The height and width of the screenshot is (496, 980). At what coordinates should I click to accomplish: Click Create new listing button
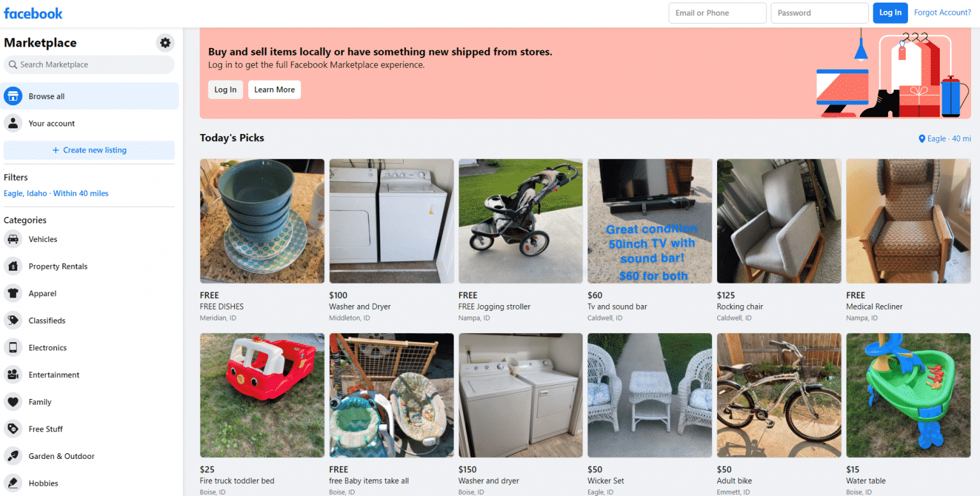tap(89, 150)
